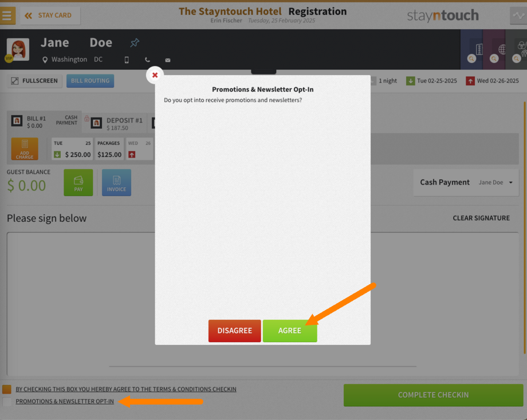This screenshot has height=420, width=527.
Task: Open the Cash Payment Jane Doe dropdown
Action: 466,182
